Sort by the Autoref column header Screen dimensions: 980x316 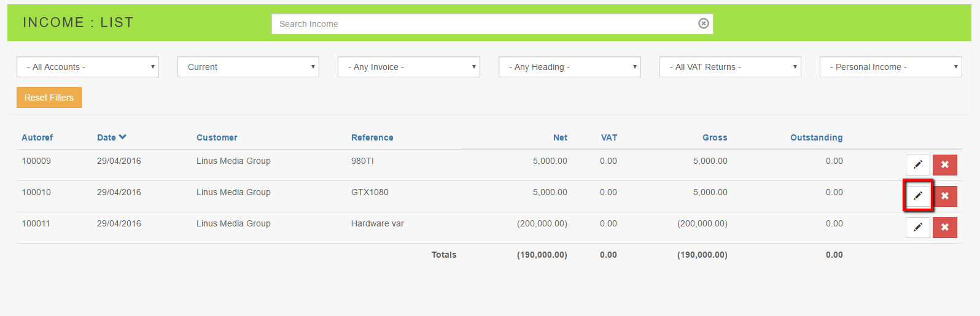click(x=37, y=137)
